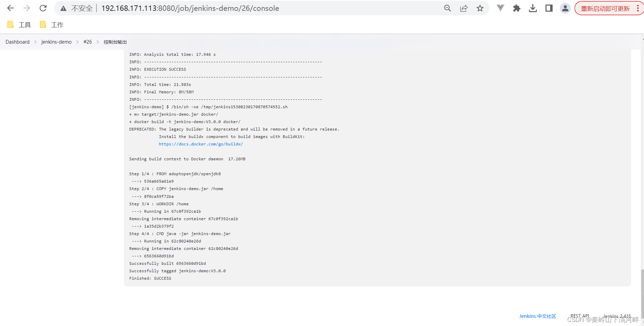This screenshot has height=326, width=644.
Task: Click the browser back arrow
Action: pos(10,8)
